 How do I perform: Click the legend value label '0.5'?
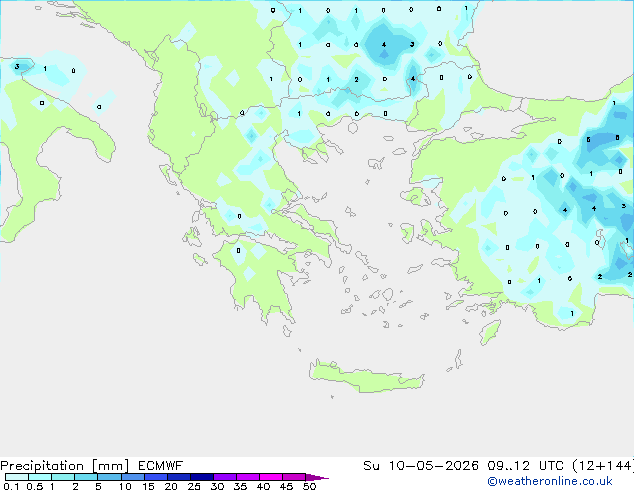click(35, 486)
